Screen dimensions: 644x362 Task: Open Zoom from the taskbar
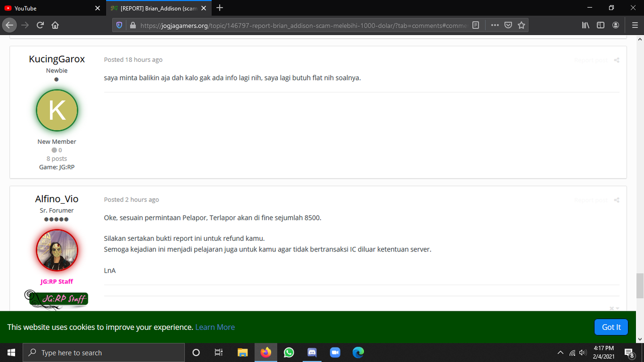pos(335,352)
